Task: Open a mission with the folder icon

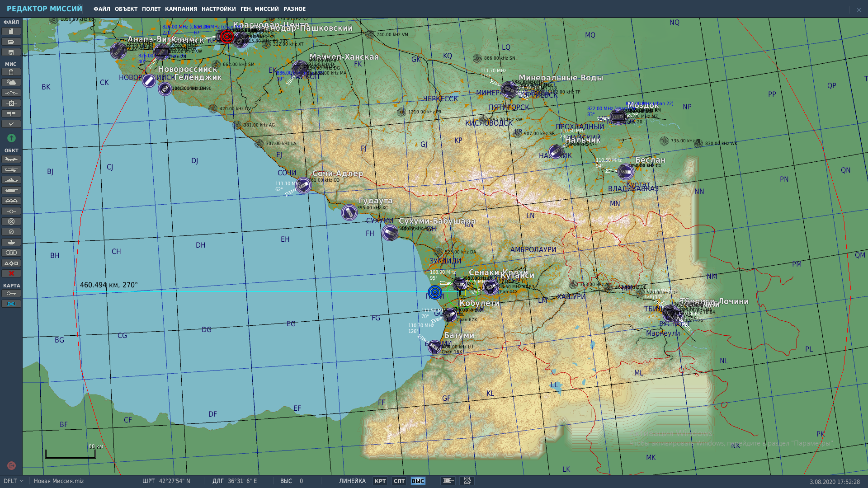Action: click(11, 42)
